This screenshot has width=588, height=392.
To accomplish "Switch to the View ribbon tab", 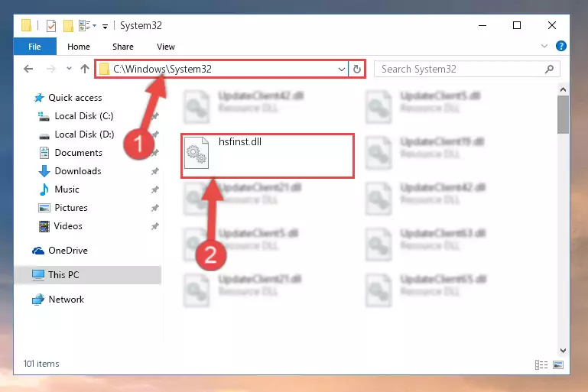I will click(165, 47).
